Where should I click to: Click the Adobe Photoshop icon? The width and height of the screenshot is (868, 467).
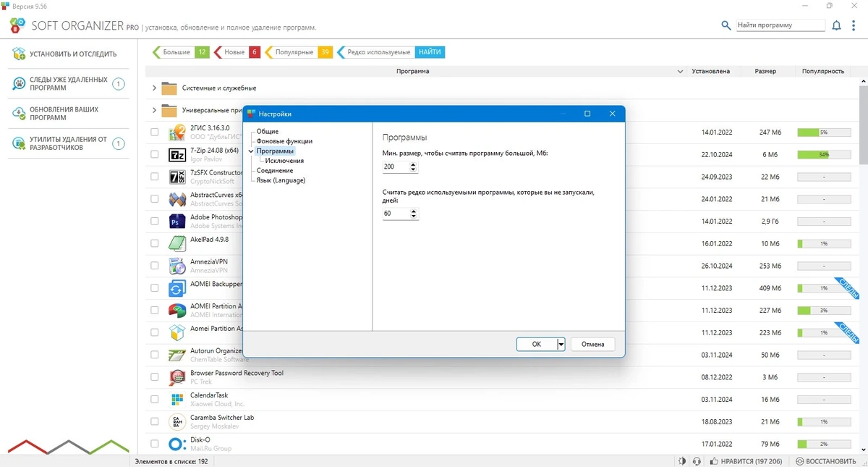point(177,222)
